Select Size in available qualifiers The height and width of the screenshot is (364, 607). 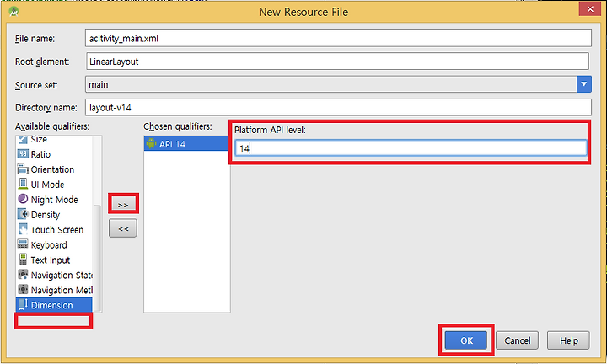[54, 139]
